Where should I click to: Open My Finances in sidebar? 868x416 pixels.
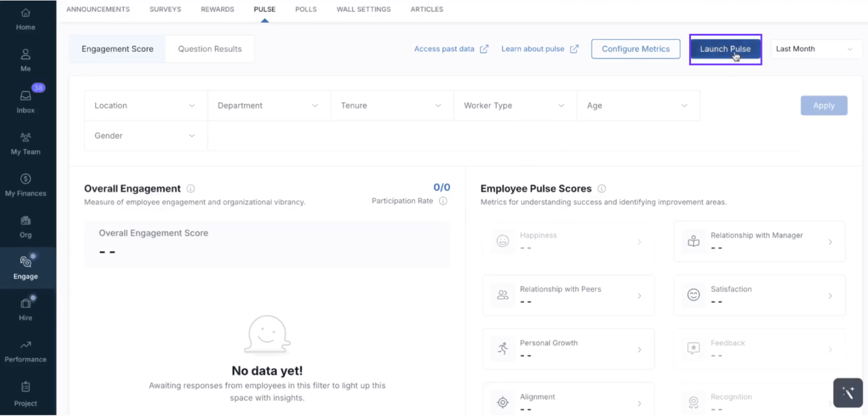click(x=26, y=185)
